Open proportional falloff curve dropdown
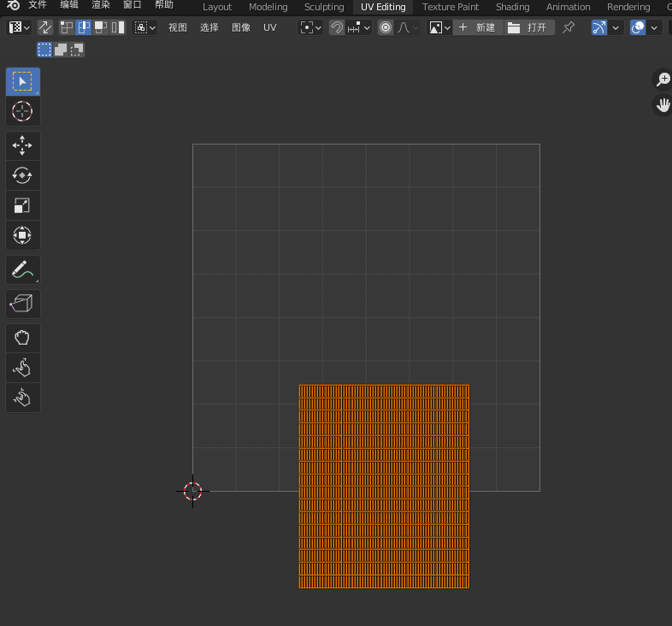672x626 pixels. (x=408, y=28)
